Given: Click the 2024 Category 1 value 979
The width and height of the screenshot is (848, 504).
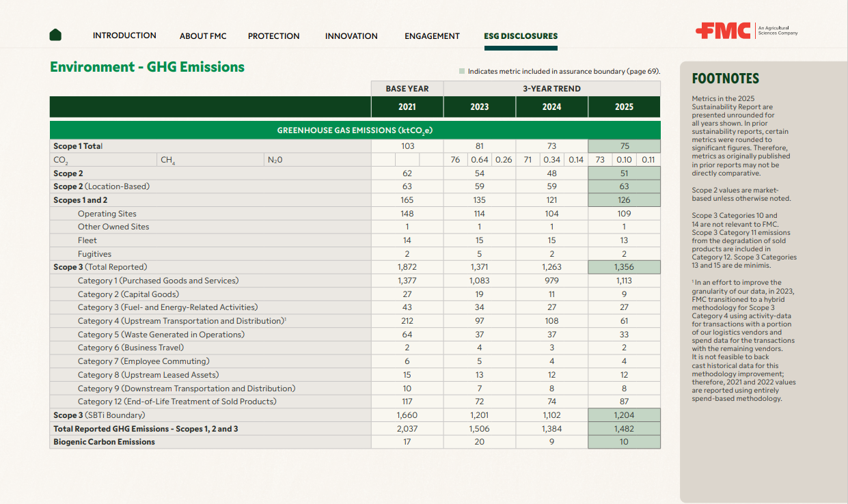Looking at the screenshot, I should pos(552,281).
